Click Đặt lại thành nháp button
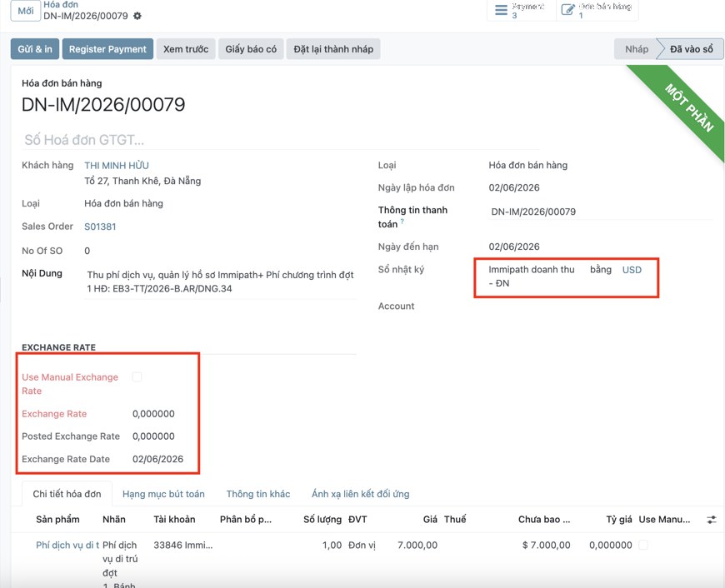Viewport: 725px width, 588px height. coord(333,49)
